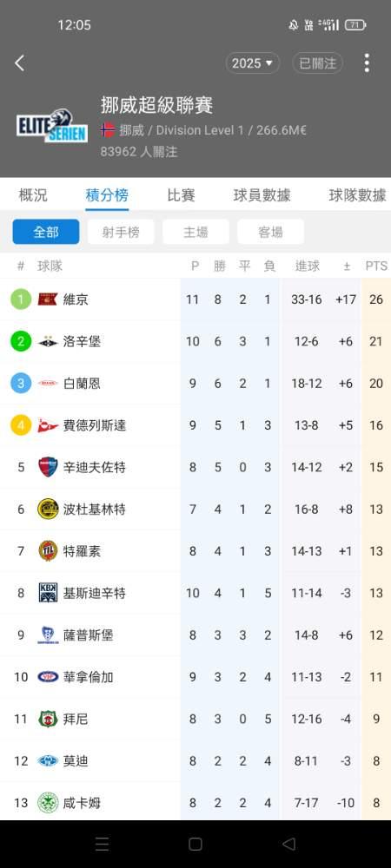Open 咸卡姆 green club badge
391x868 pixels.
[x=48, y=803]
